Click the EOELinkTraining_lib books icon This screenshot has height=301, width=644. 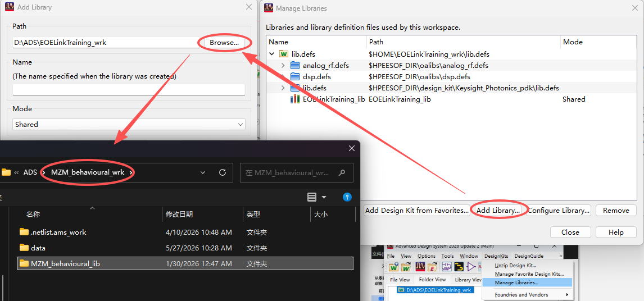(x=295, y=99)
